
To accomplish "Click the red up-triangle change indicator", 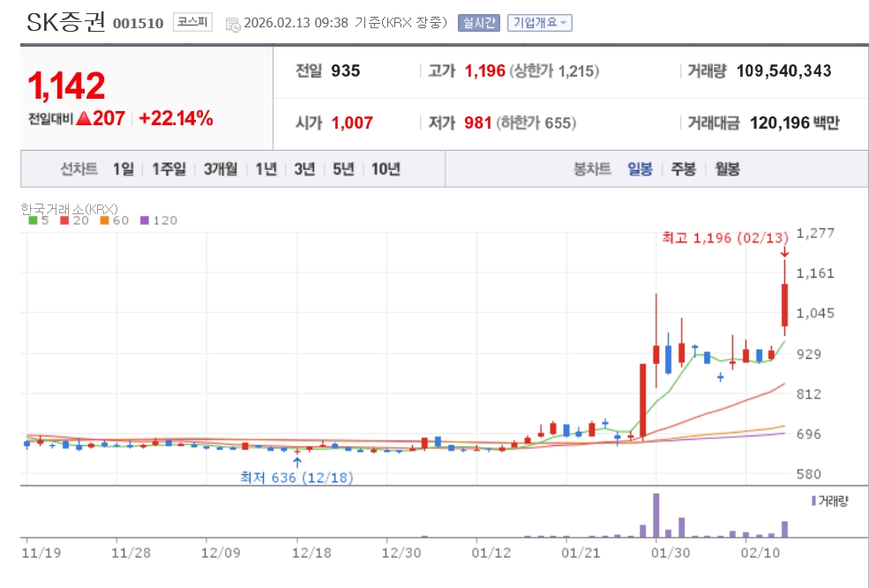I will point(84,118).
